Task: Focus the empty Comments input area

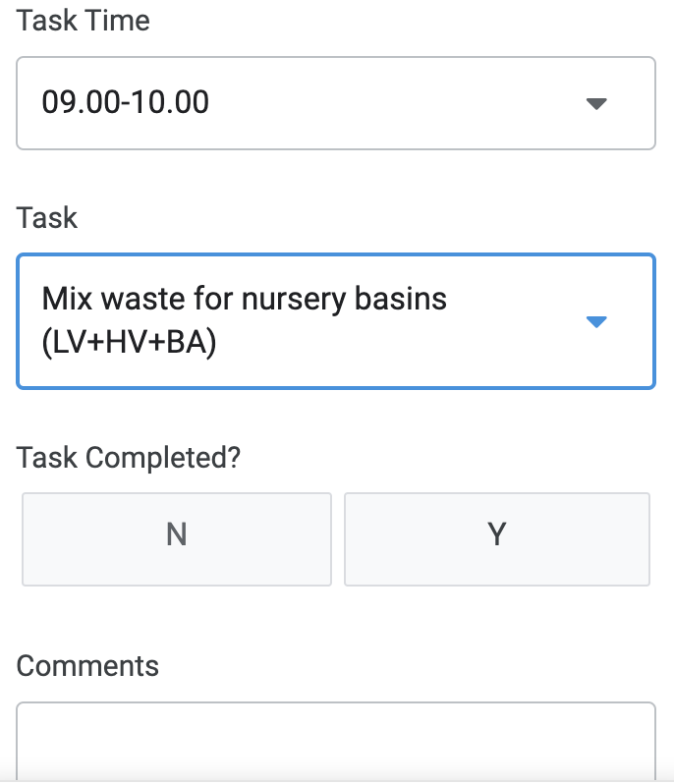Action: pos(336,741)
